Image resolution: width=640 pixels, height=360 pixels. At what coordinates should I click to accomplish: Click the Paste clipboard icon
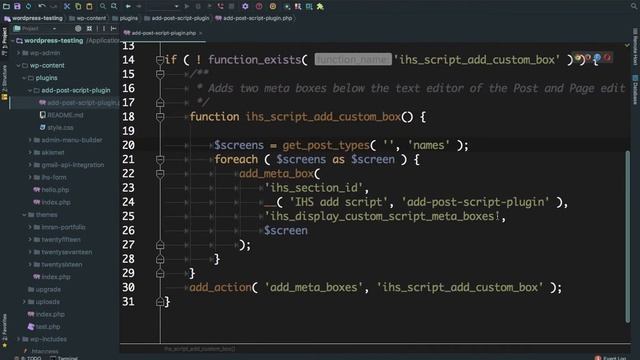click(89, 6)
